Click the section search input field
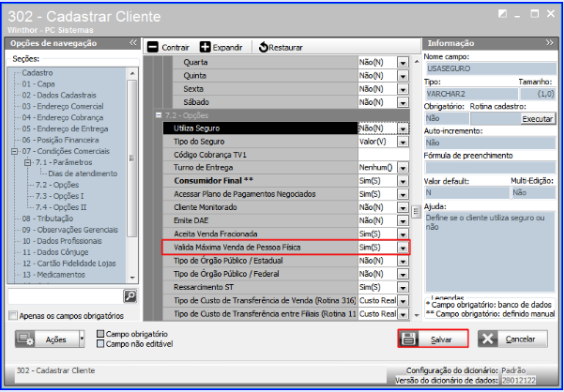Viewport: 564px width, 392px height. (x=66, y=296)
